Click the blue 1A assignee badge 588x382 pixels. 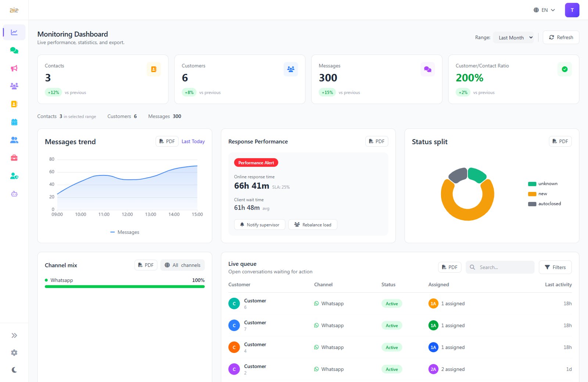[433, 347]
